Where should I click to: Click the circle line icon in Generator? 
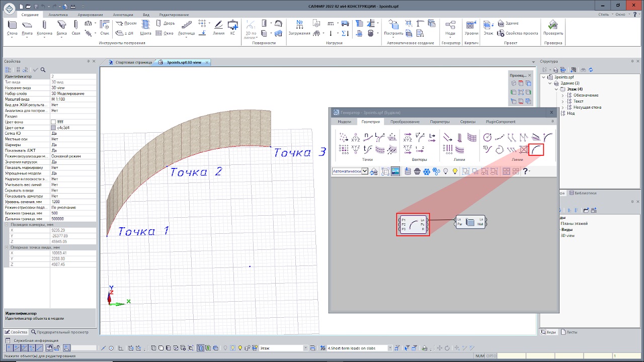pos(487,137)
